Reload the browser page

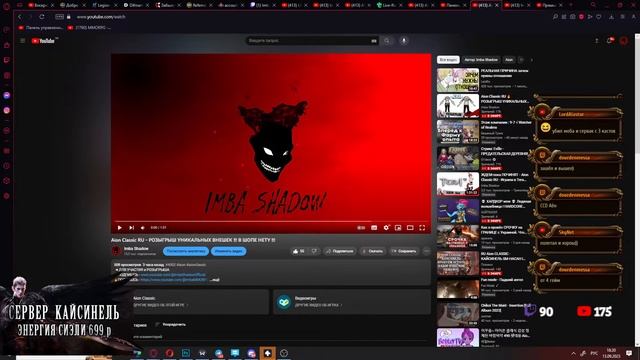pyautogui.click(x=42, y=17)
